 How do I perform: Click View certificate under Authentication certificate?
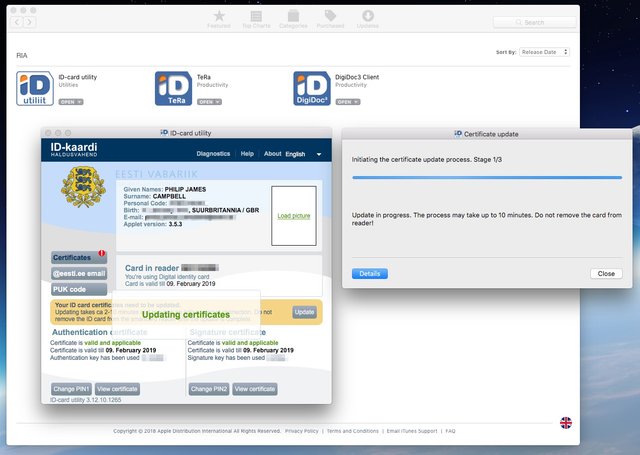pyautogui.click(x=117, y=389)
